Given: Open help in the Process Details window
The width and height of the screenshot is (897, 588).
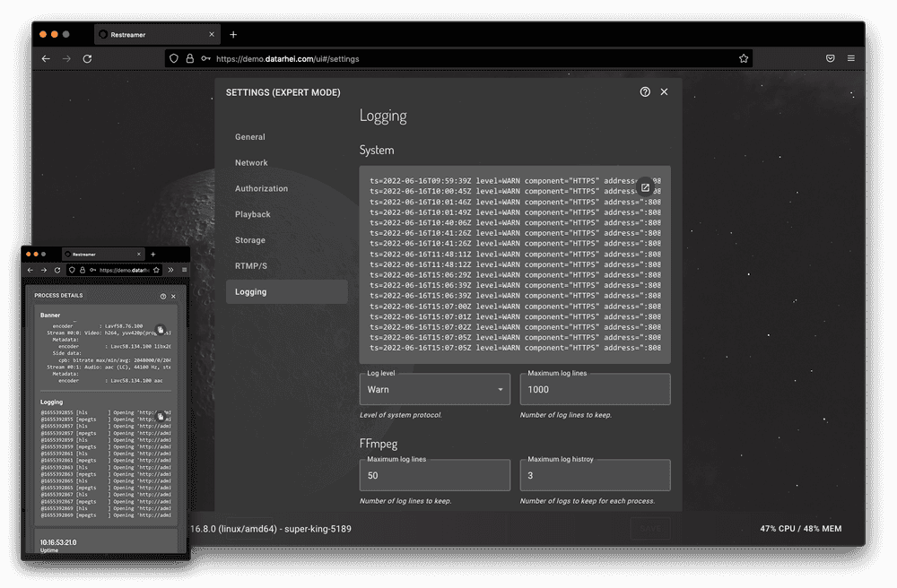Looking at the screenshot, I should [161, 296].
